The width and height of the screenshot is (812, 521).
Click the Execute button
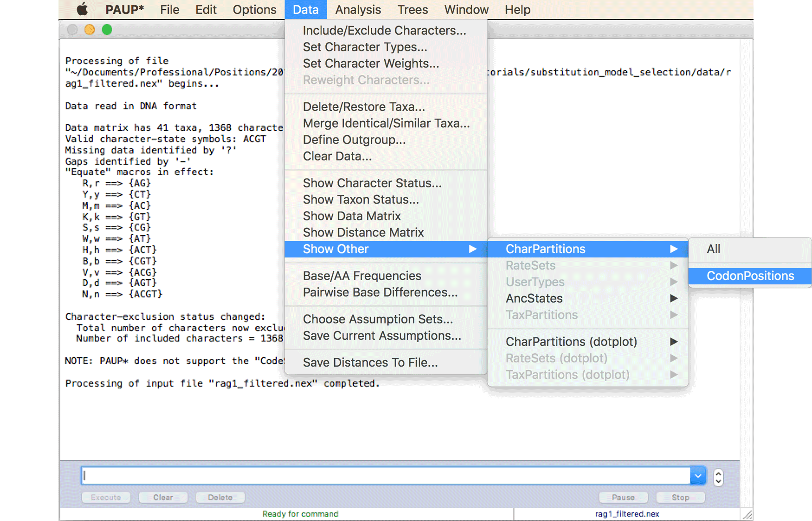(106, 497)
